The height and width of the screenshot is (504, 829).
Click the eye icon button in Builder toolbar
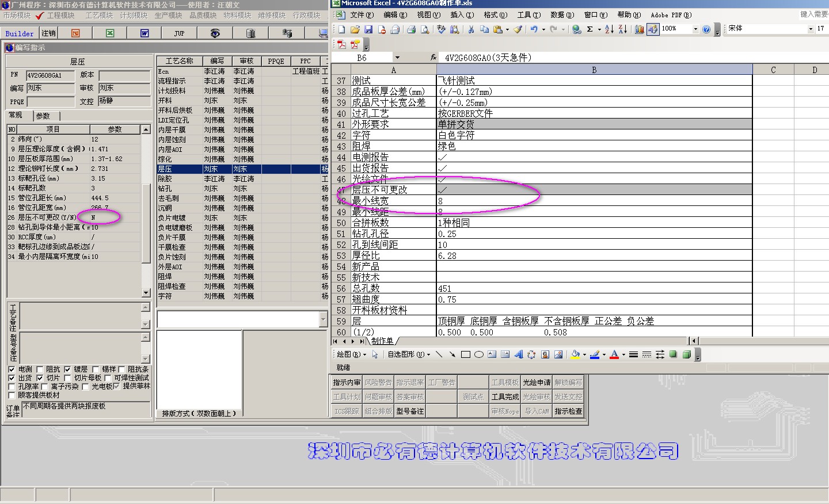(x=215, y=33)
